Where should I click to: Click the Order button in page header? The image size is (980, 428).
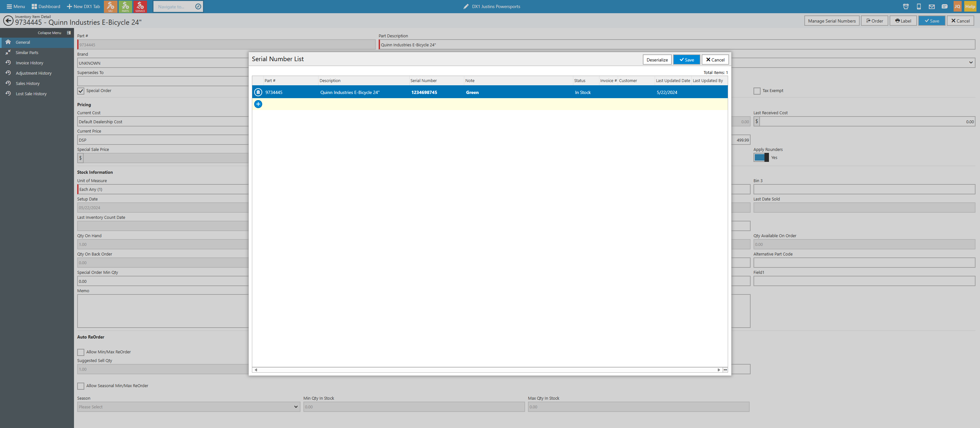[x=874, y=21]
